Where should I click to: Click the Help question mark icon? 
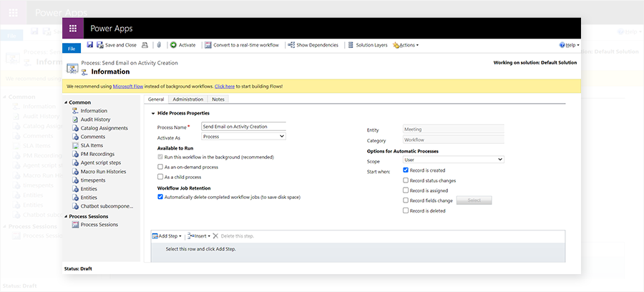click(x=562, y=45)
